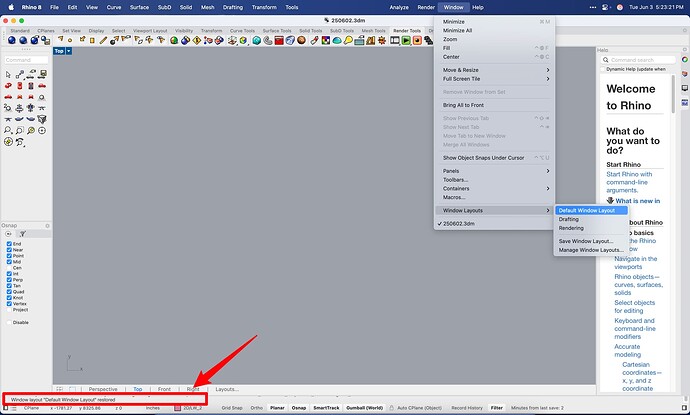
Task: Click the undo view change icon
Action: (x=20, y=142)
